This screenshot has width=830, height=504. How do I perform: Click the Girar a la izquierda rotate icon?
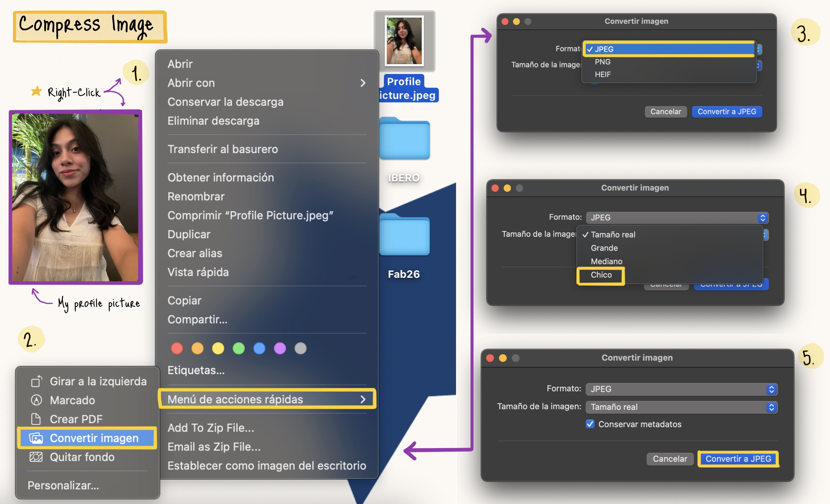point(36,381)
